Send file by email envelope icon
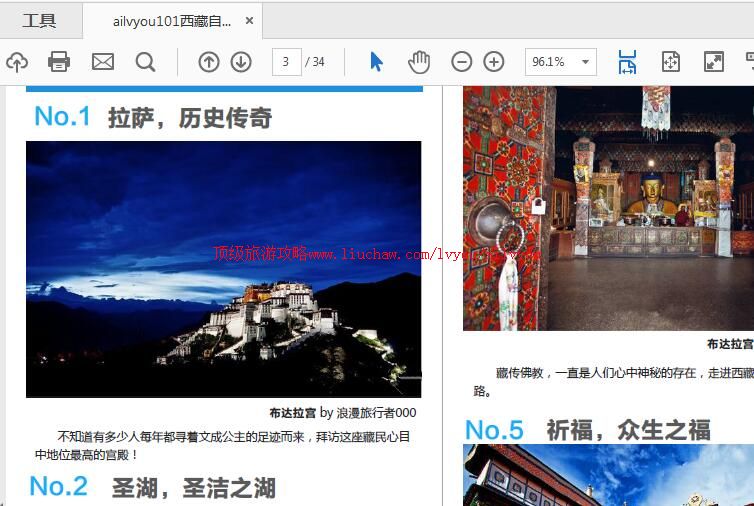 click(x=103, y=62)
